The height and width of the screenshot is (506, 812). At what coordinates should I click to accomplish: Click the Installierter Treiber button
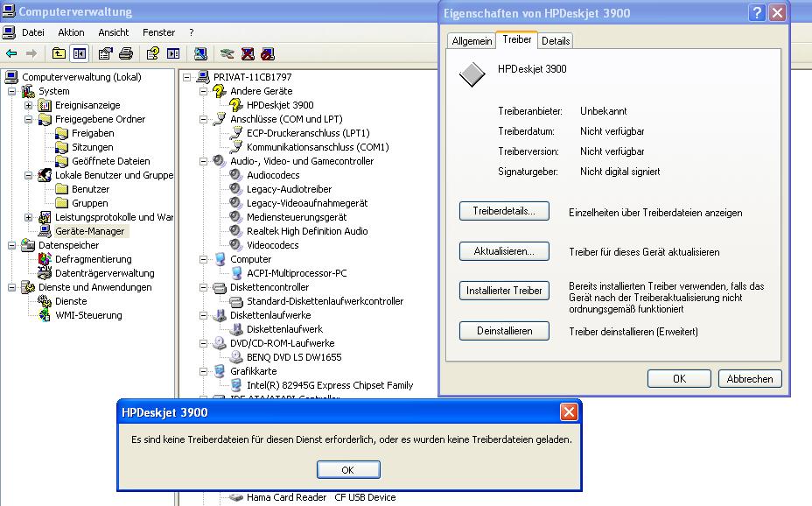pyautogui.click(x=504, y=291)
